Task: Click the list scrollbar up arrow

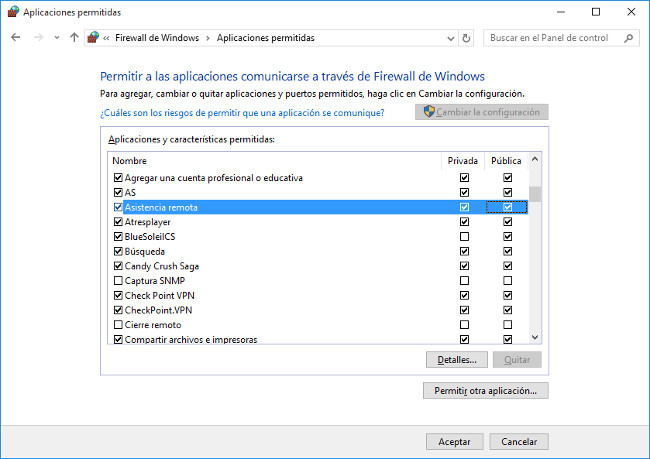Action: [535, 159]
